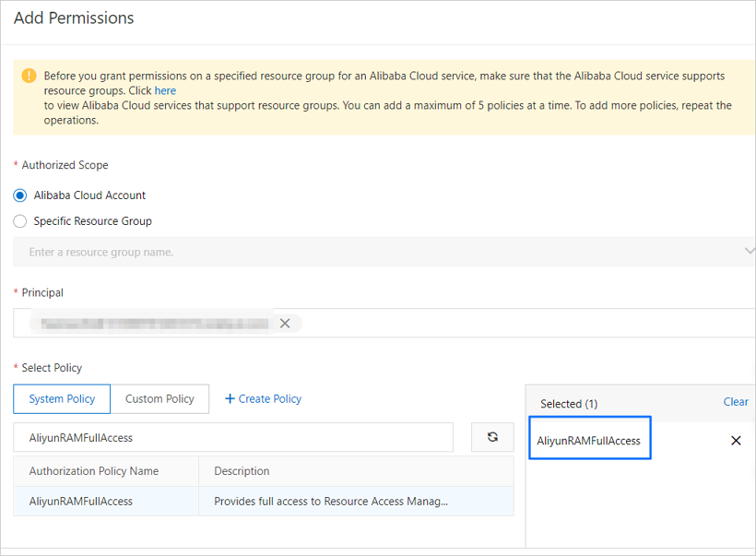
Task: Choose the Specific Resource Group option
Action: (x=19, y=221)
